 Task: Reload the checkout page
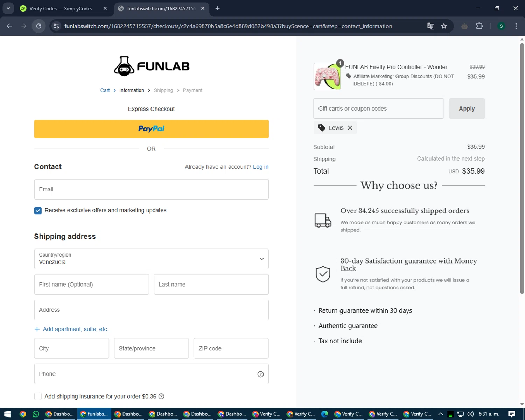39,26
